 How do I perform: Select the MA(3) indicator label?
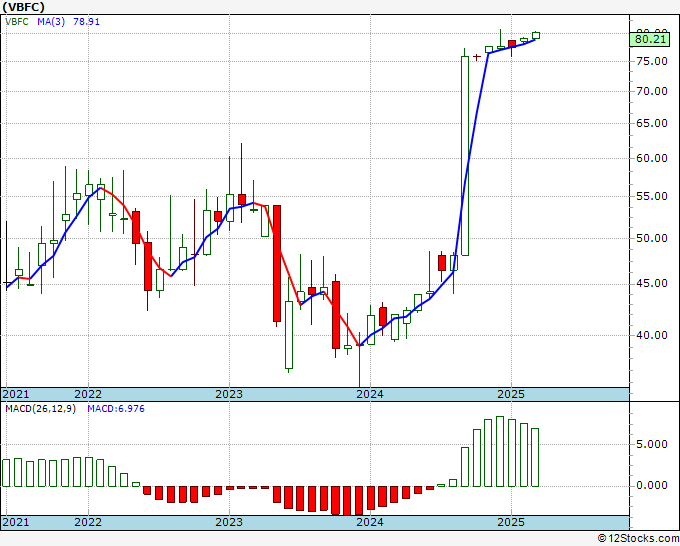tap(51, 22)
